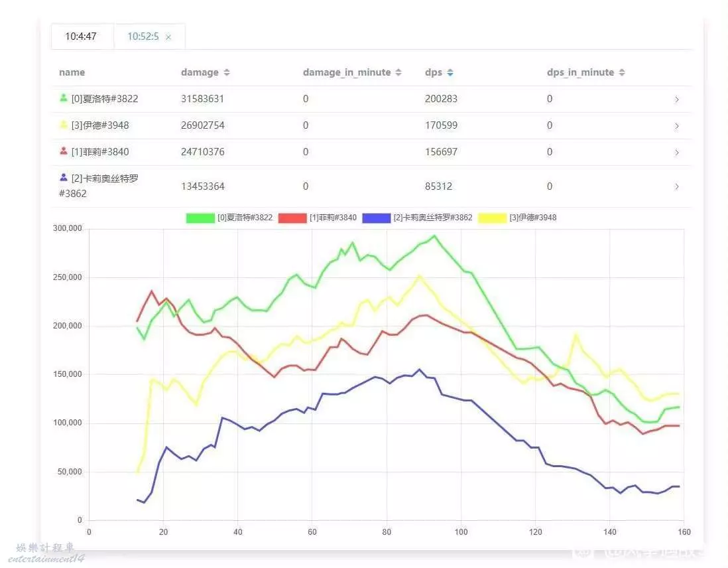728x568 pixels.
Task: Click the blue user icon beside 卡莉奥丝特罗
Action: 64,178
